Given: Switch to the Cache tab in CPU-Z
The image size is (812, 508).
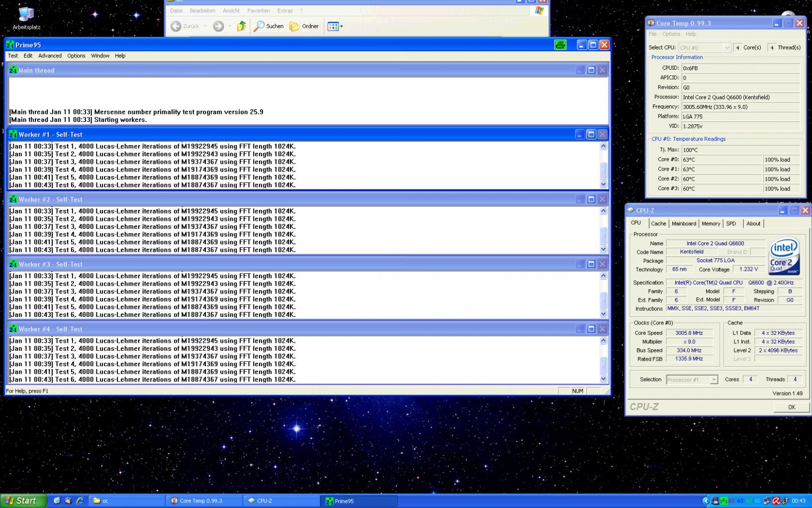Looking at the screenshot, I should coord(658,223).
